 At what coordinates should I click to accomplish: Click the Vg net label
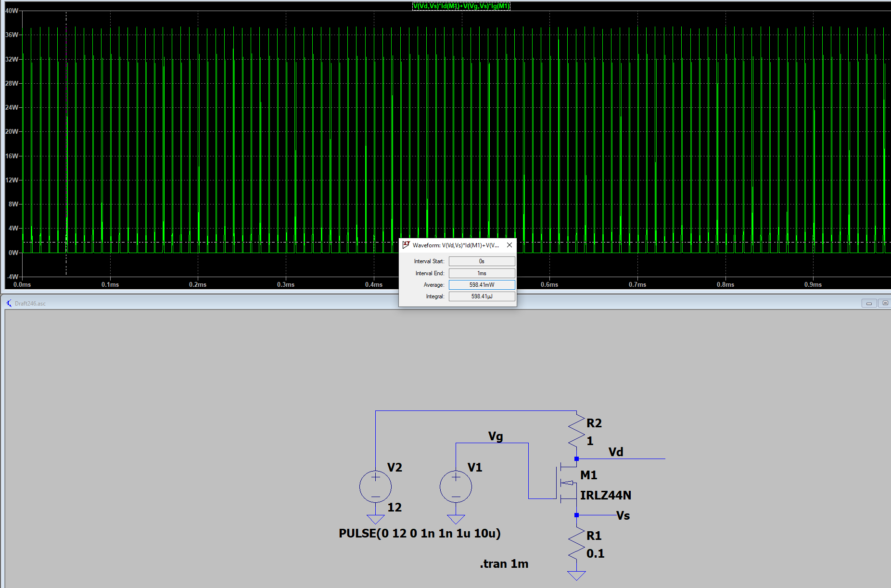click(496, 437)
